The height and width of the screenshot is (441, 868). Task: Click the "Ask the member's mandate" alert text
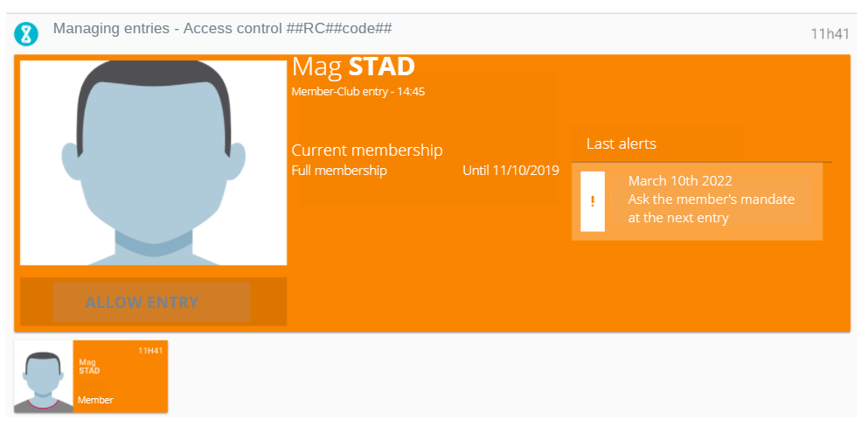pos(712,199)
